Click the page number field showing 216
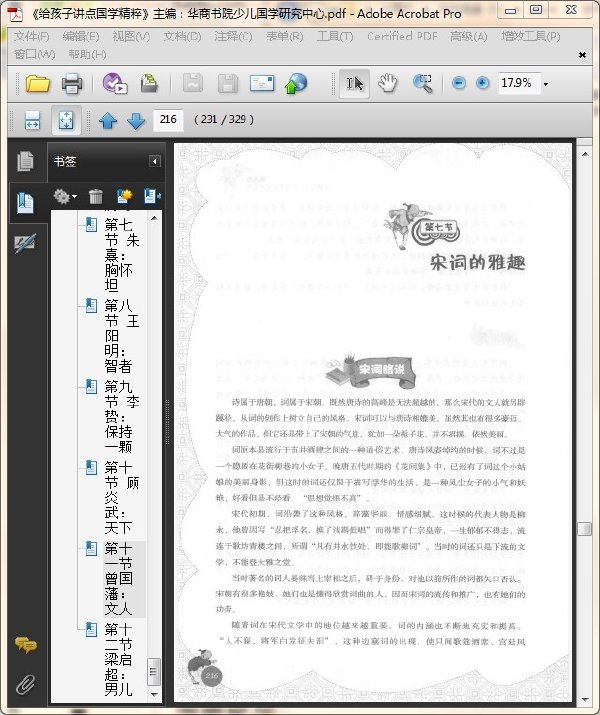Screen dimensions: 600x715 click(168, 120)
